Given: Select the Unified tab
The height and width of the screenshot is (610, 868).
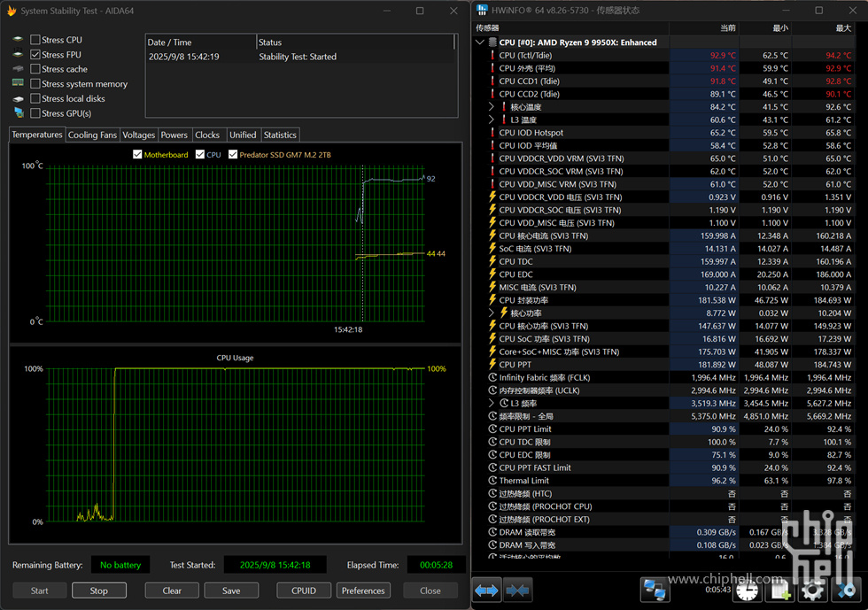Looking at the screenshot, I should pos(243,135).
